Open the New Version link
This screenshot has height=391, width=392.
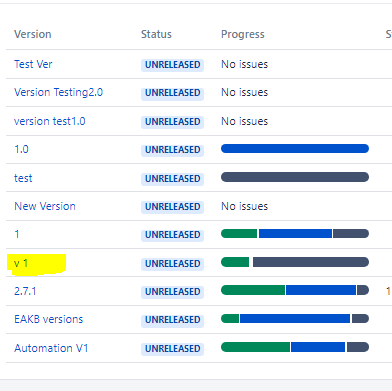[x=45, y=206]
